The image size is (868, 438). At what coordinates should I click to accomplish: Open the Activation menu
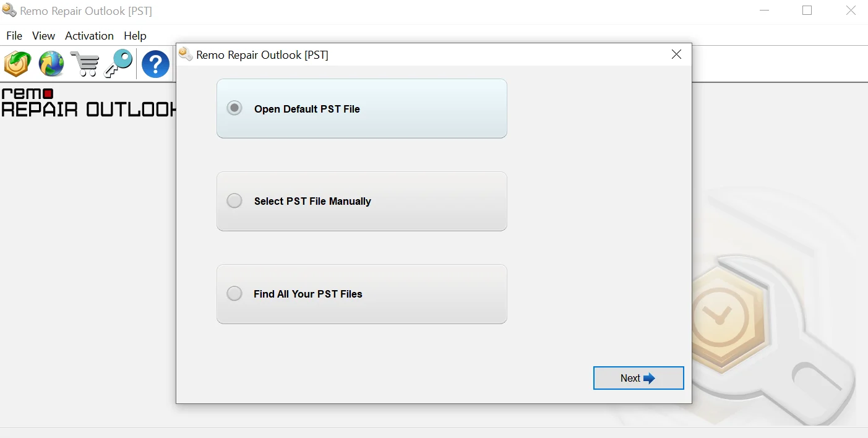click(89, 36)
